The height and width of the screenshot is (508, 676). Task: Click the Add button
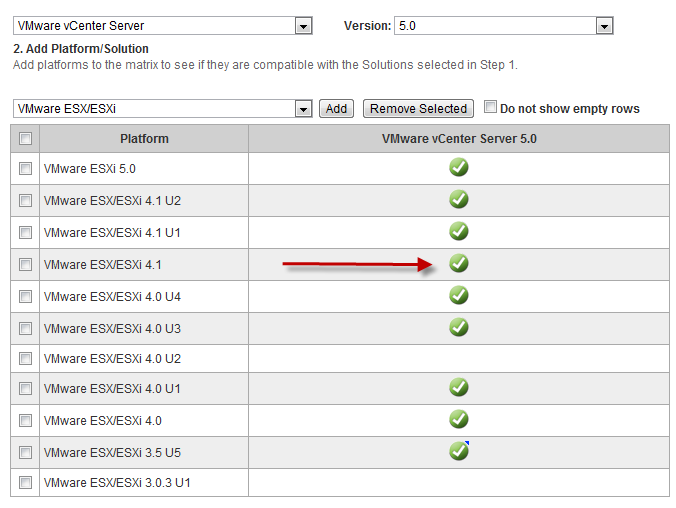336,109
